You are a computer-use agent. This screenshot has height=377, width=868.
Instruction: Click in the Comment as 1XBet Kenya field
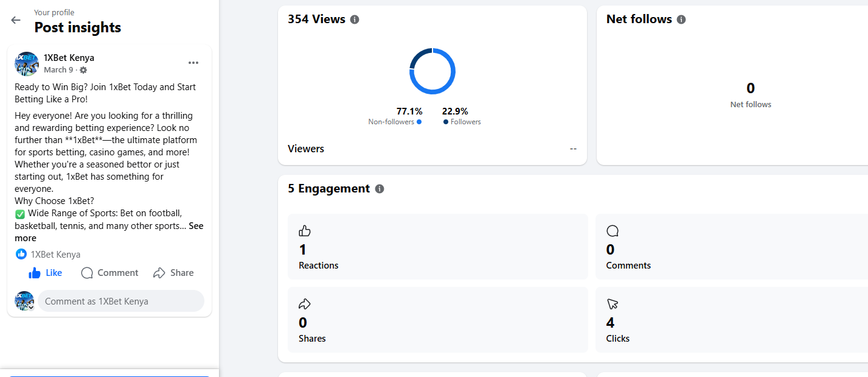(x=120, y=301)
